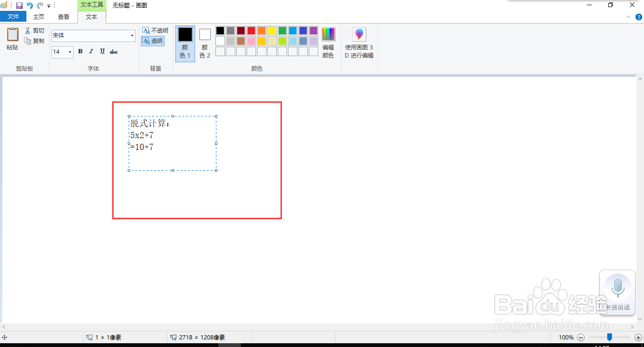
Task: Select transparent background option 透明
Action: [153, 41]
